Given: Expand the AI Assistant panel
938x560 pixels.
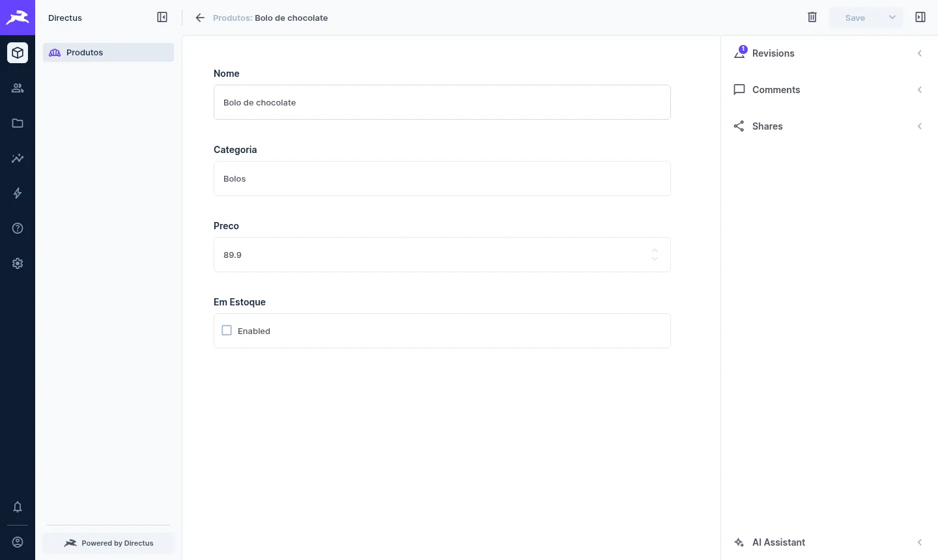Looking at the screenshot, I should [829, 542].
